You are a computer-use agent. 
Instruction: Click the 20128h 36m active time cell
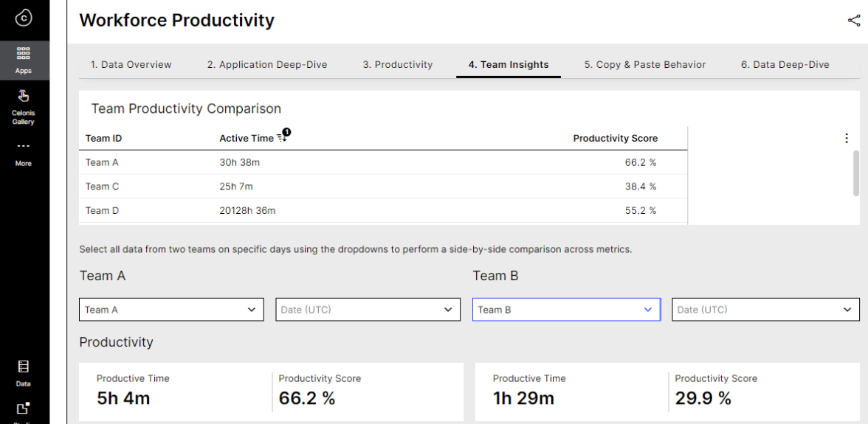click(247, 211)
